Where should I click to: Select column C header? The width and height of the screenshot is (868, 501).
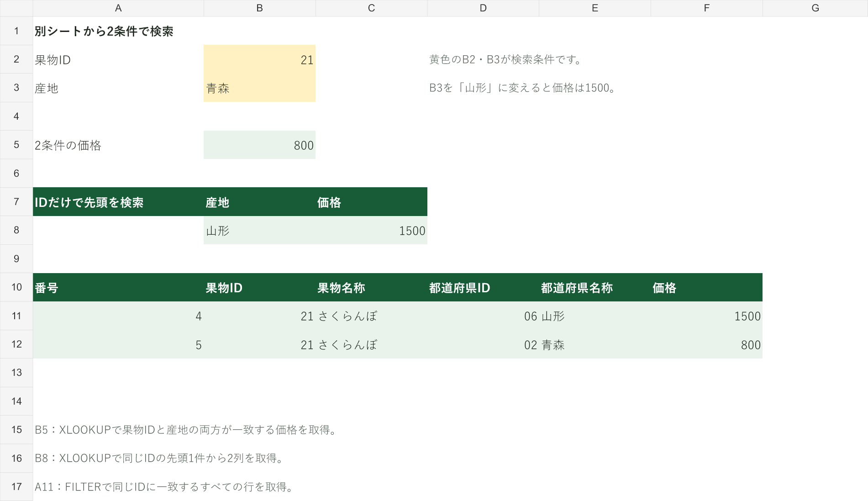coord(371,8)
